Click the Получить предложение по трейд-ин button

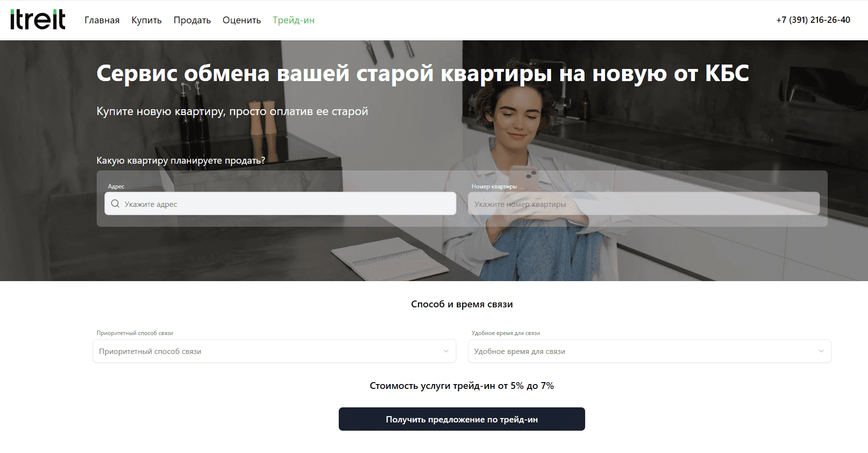(x=462, y=419)
